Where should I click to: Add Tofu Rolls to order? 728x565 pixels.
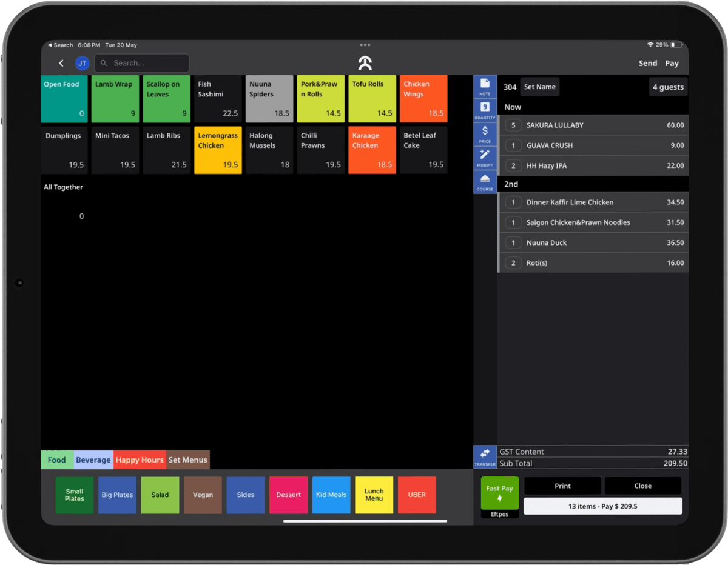pyautogui.click(x=372, y=99)
